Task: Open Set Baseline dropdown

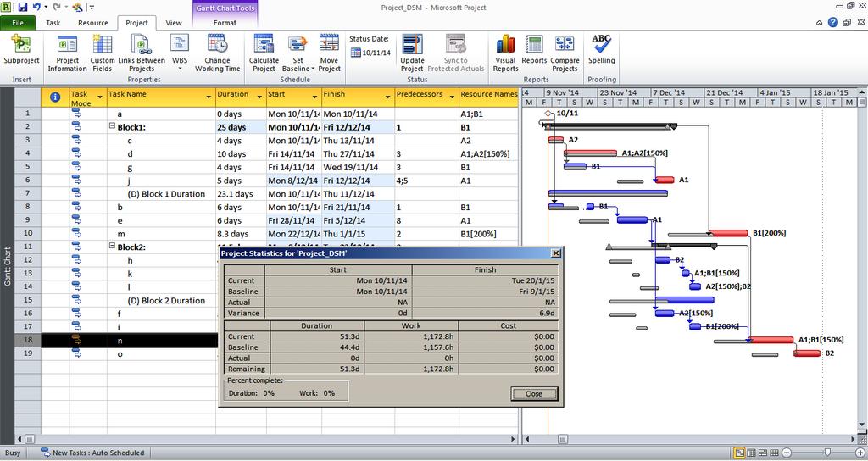Action: pos(298,53)
